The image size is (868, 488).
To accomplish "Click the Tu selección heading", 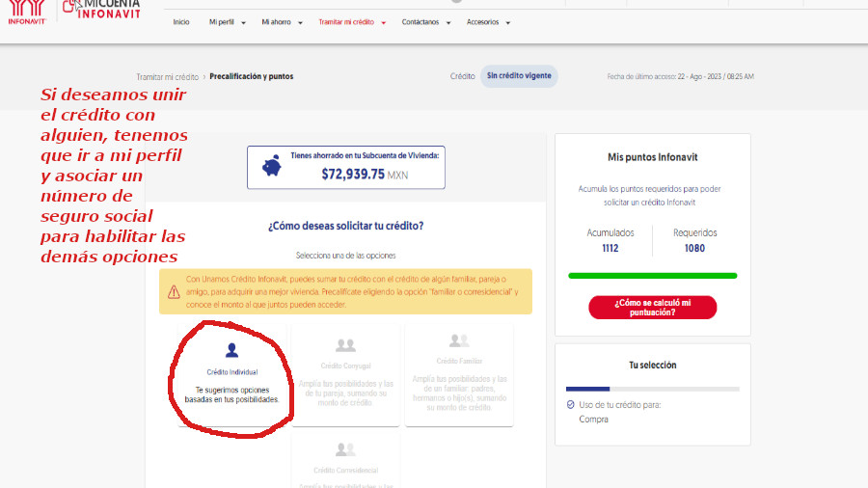I will point(653,366).
